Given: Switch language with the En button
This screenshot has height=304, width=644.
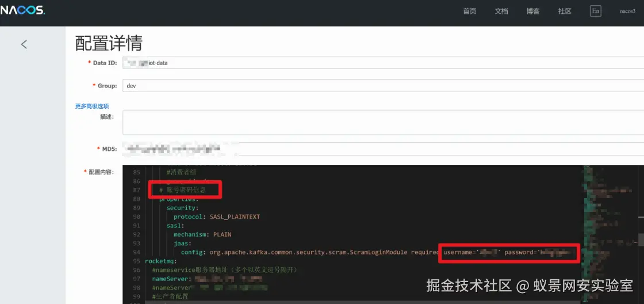Looking at the screenshot, I should [x=596, y=11].
